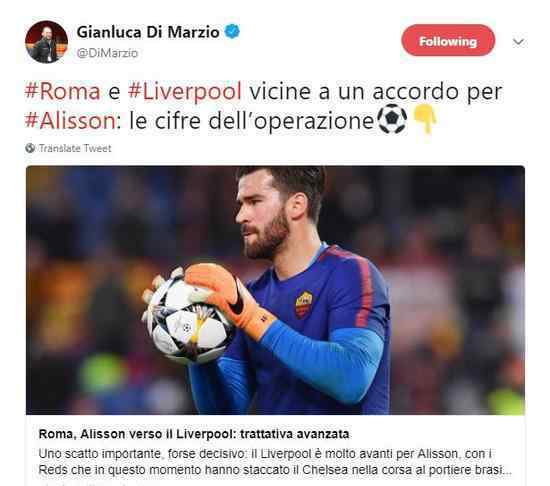
Task: Open the #Roma hashtag
Action: [63, 91]
